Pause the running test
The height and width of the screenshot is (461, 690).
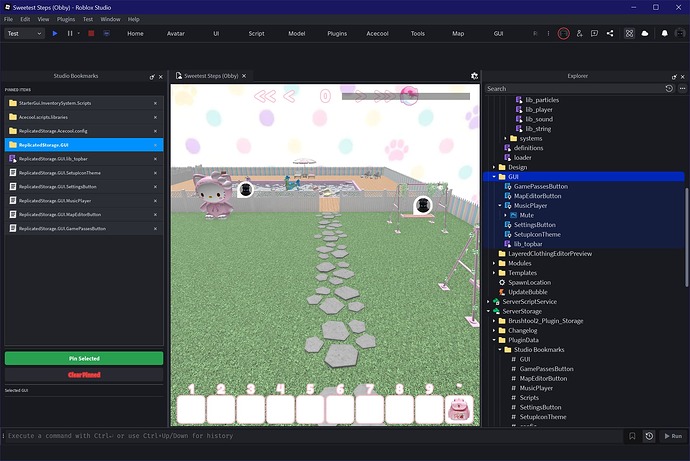point(70,33)
